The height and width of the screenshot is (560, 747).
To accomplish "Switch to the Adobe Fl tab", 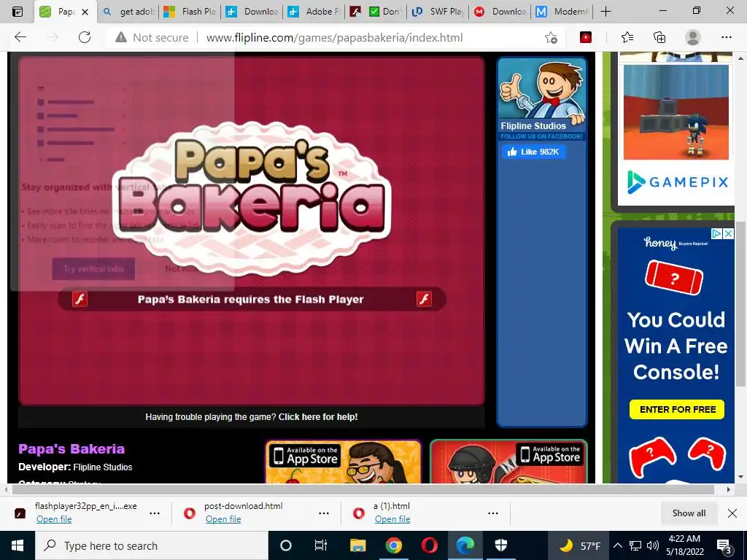I will pyautogui.click(x=314, y=12).
